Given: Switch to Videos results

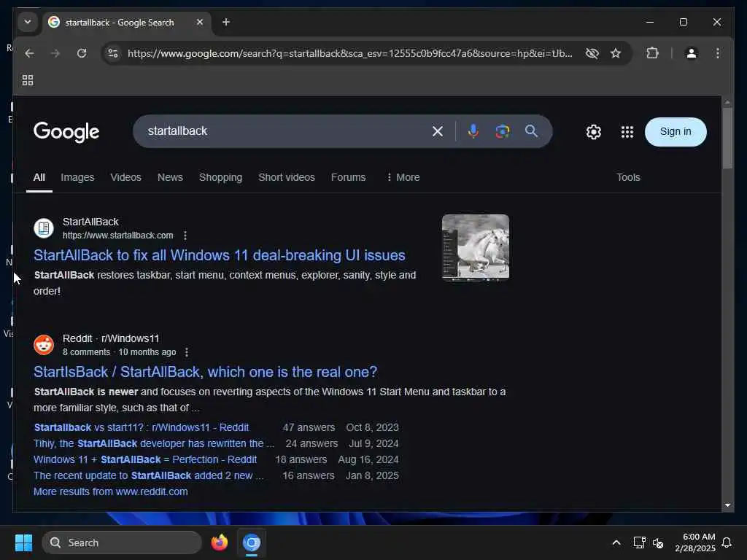Looking at the screenshot, I should (x=125, y=177).
